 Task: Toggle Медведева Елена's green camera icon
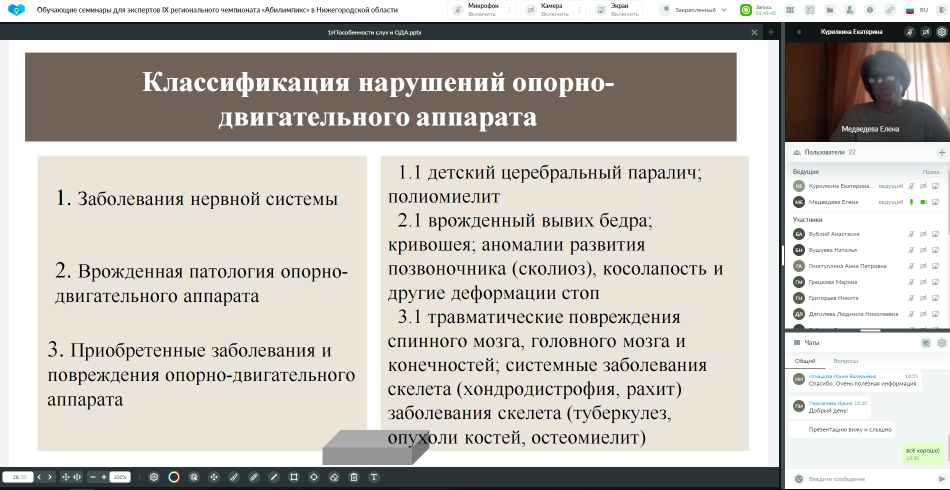click(923, 202)
